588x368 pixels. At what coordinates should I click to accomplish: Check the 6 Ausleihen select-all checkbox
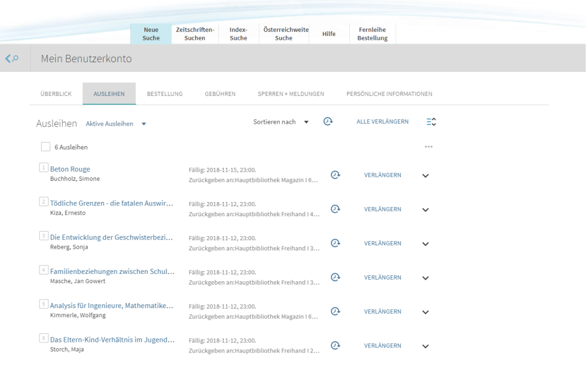45,147
